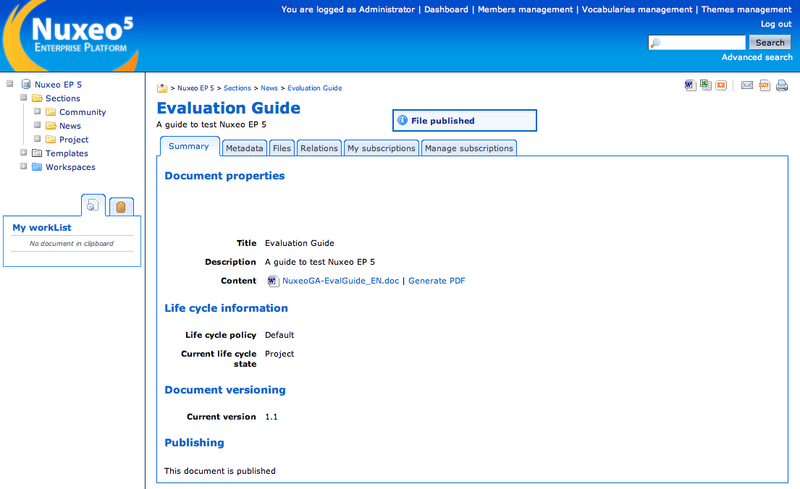Viewport: 800px width, 489px height.
Task: Click the Nuxeo 5 Enterprise Platform logo
Action: click(x=71, y=37)
